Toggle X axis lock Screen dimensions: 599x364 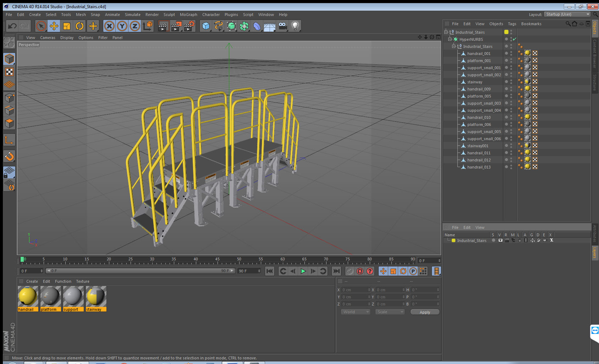point(109,26)
